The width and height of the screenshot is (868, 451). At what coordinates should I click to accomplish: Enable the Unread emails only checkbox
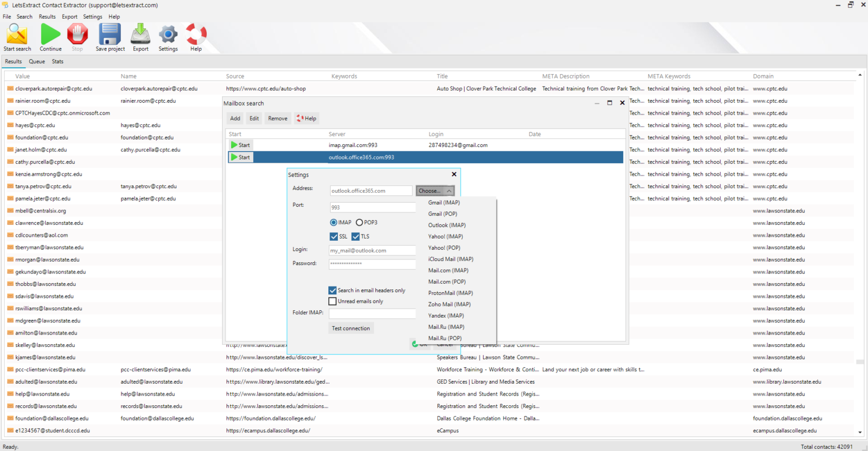[x=333, y=301]
